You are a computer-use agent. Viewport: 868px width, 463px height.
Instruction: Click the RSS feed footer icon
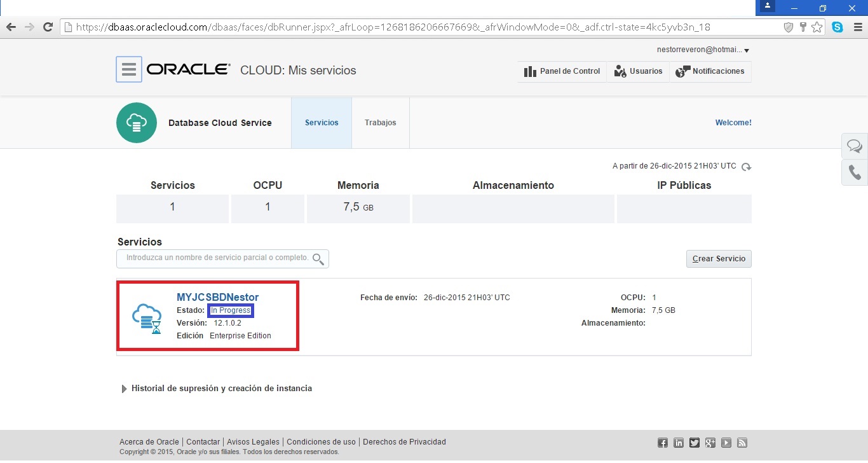742,443
